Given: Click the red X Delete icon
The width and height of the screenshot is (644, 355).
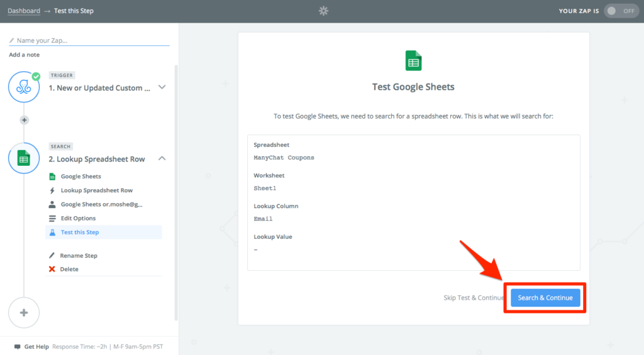Looking at the screenshot, I should coord(52,269).
